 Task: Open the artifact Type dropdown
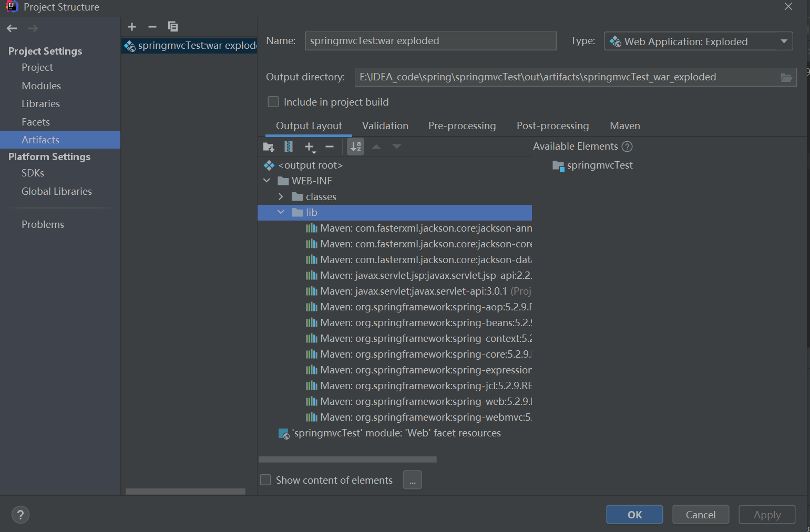(x=699, y=41)
